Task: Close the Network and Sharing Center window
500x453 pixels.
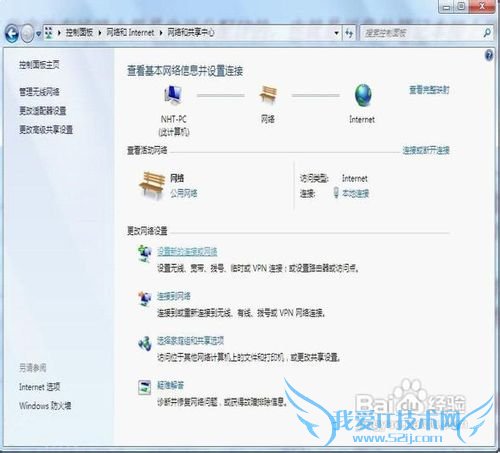Action: click(482, 6)
